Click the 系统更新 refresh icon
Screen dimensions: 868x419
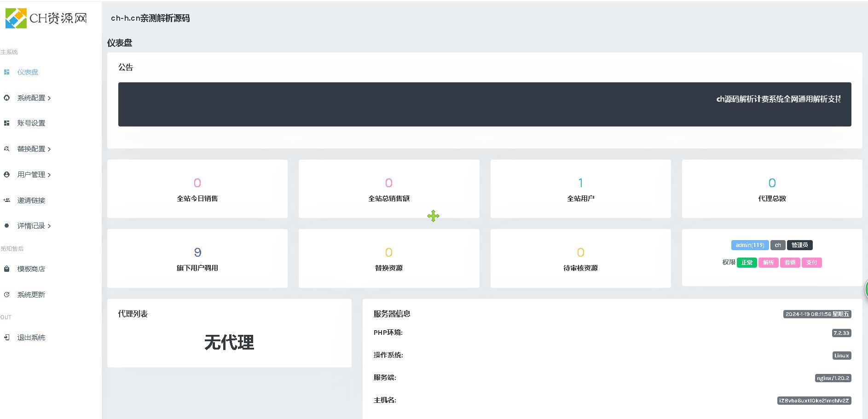coord(6,294)
